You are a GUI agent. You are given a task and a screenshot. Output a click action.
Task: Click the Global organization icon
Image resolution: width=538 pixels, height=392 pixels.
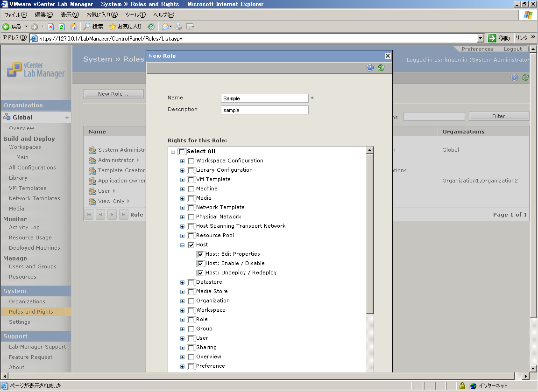tap(7, 117)
